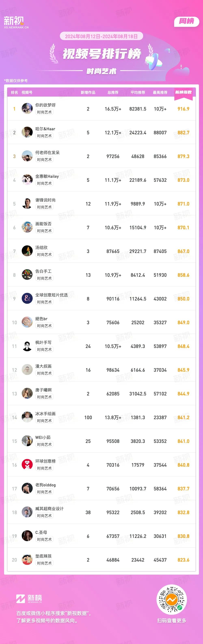Click 枫叶手写 cartoon avatar icon

pos(27,346)
